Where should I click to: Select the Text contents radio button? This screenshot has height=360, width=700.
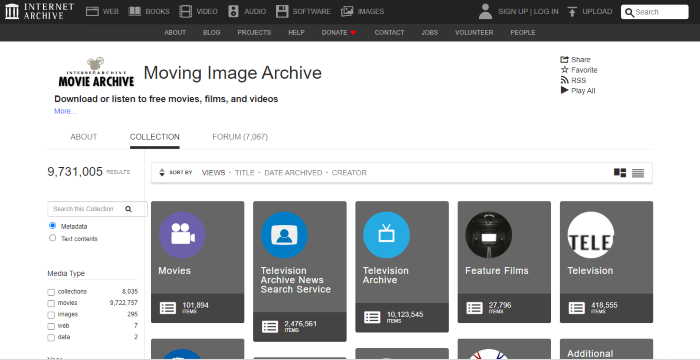point(53,238)
